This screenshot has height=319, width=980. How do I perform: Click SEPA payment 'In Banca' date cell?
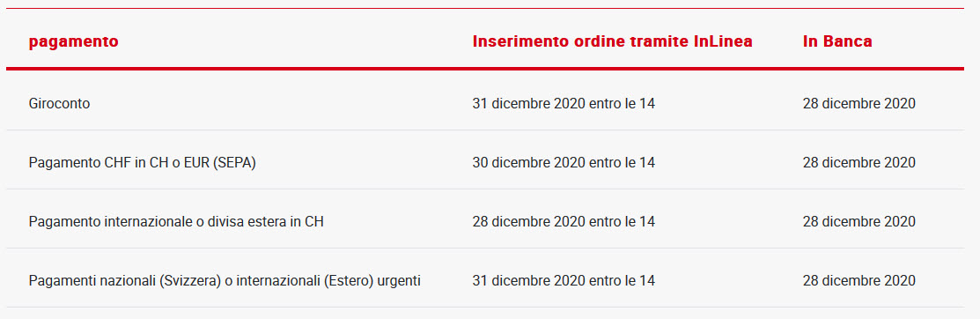pos(858,163)
